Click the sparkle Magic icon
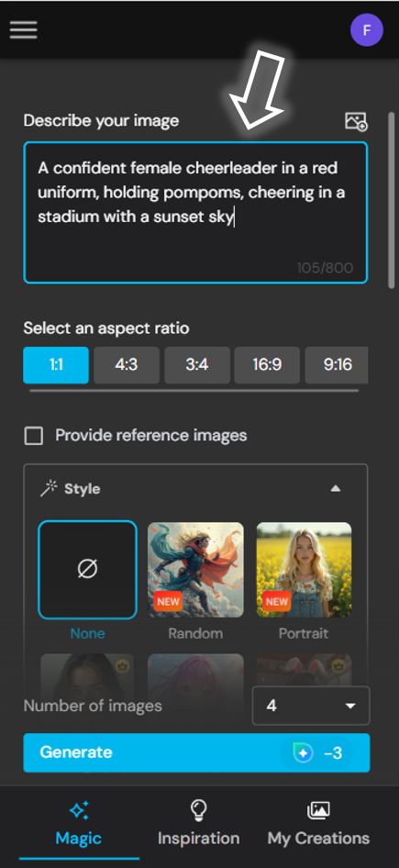 click(79, 811)
